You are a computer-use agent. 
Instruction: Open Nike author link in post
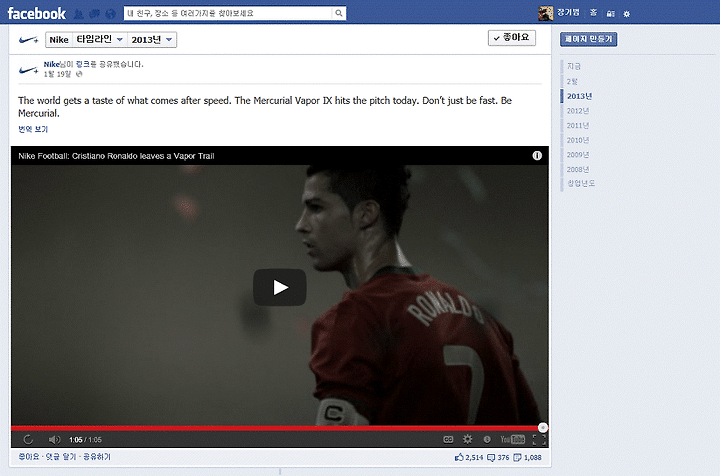51,64
